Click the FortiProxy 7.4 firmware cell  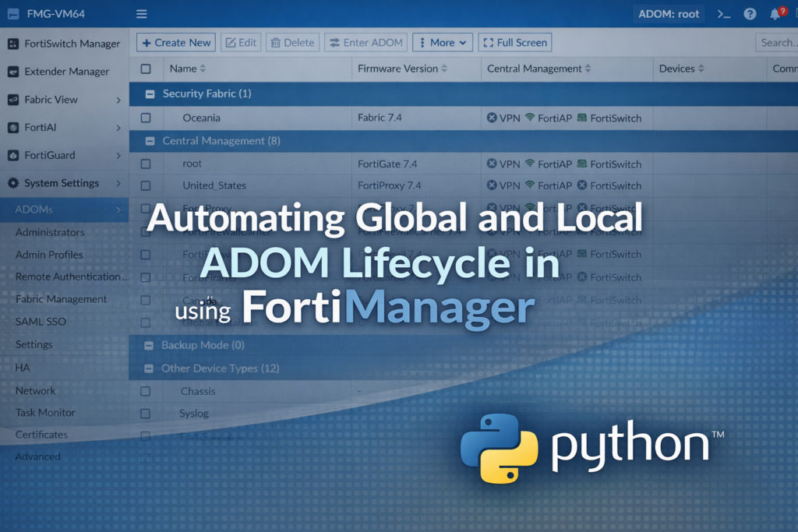[x=390, y=185]
